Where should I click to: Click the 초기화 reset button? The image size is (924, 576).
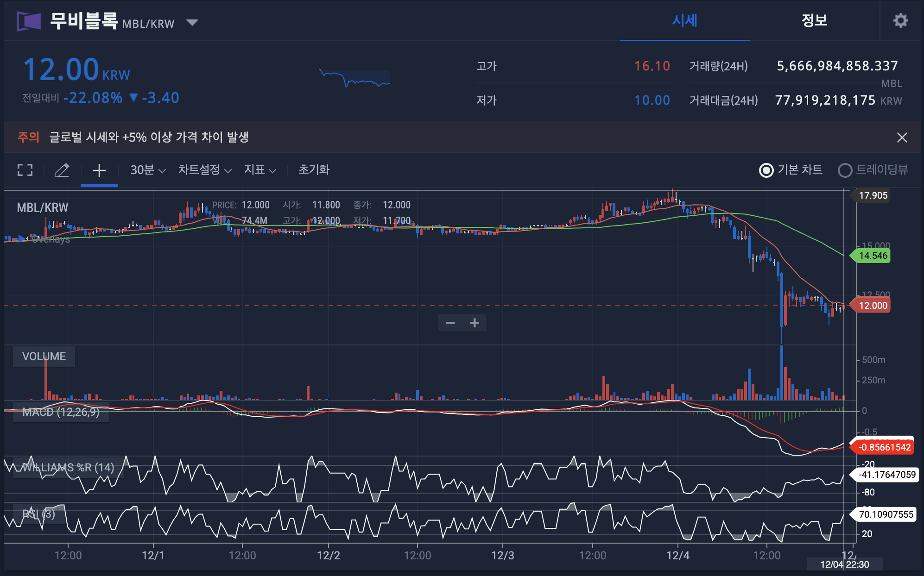coord(314,170)
